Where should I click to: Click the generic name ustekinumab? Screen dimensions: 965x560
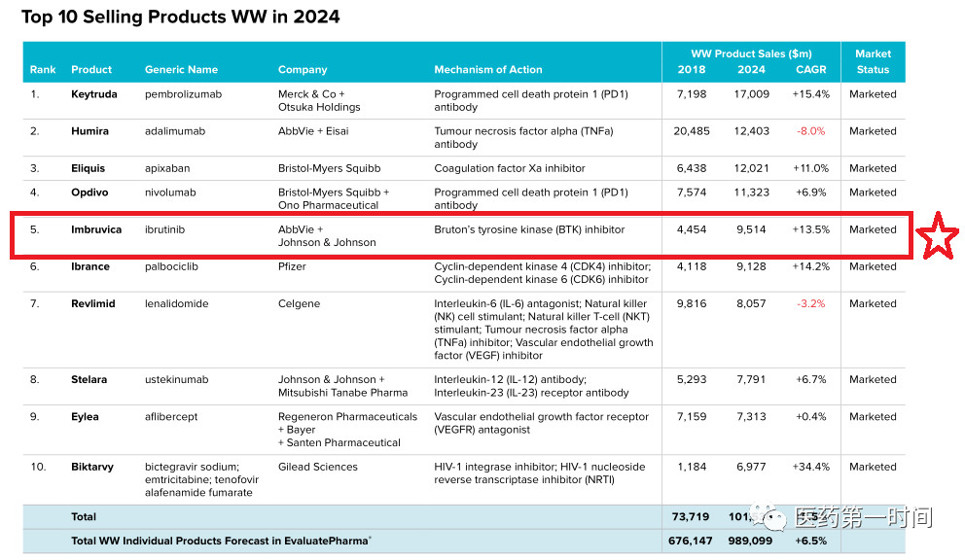[177, 380]
